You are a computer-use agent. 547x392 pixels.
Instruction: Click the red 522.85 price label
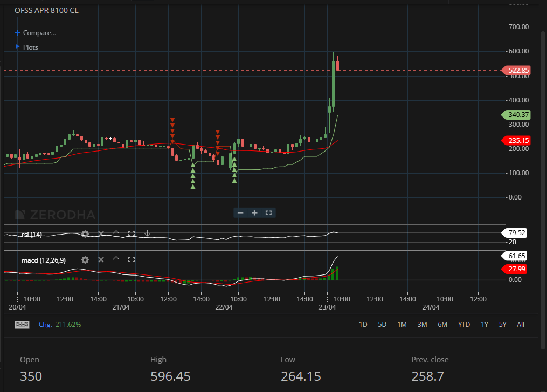coord(516,70)
